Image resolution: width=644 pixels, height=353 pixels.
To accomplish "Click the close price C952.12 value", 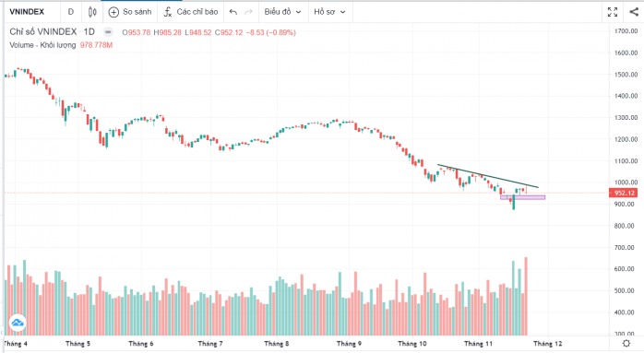I will 229,32.
